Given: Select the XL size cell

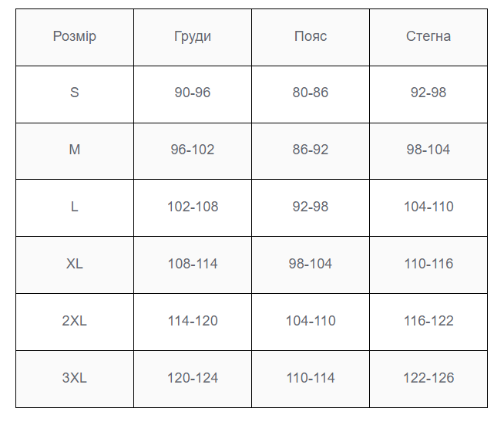Looking at the screenshot, I should click(x=75, y=265).
